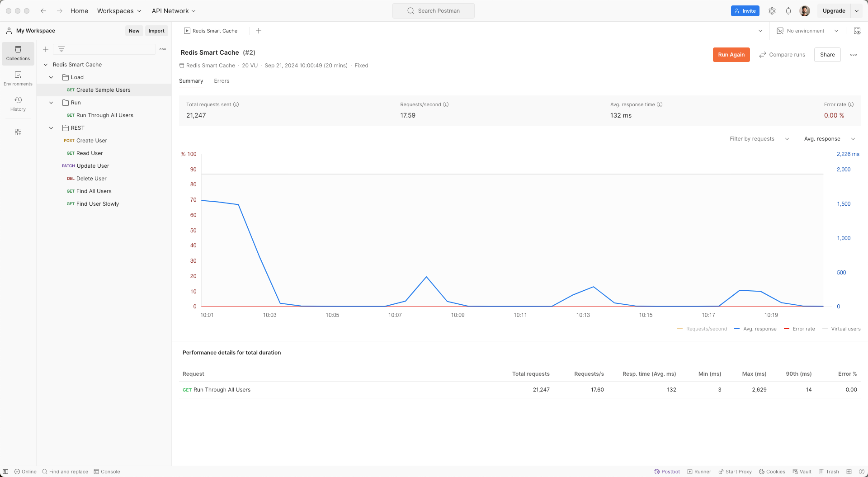Viewport: 868px width, 477px height.
Task: Toggle Virtual users series in chart legend
Action: pyautogui.click(x=841, y=329)
